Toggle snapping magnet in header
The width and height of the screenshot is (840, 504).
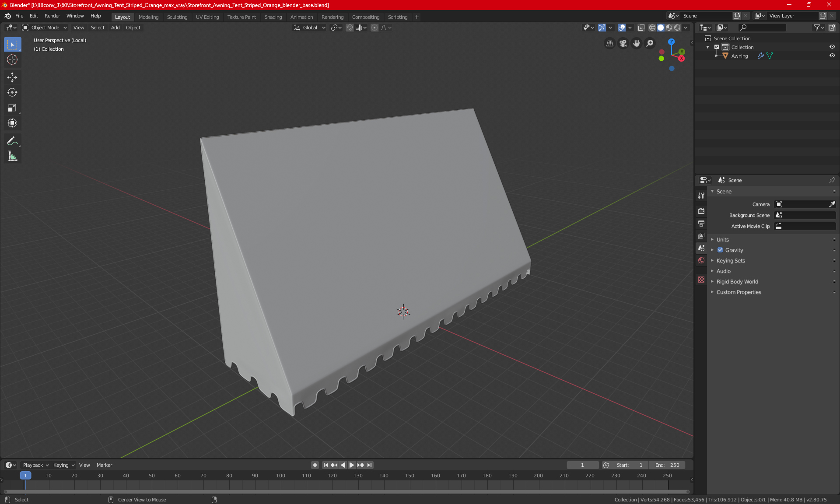(x=350, y=28)
